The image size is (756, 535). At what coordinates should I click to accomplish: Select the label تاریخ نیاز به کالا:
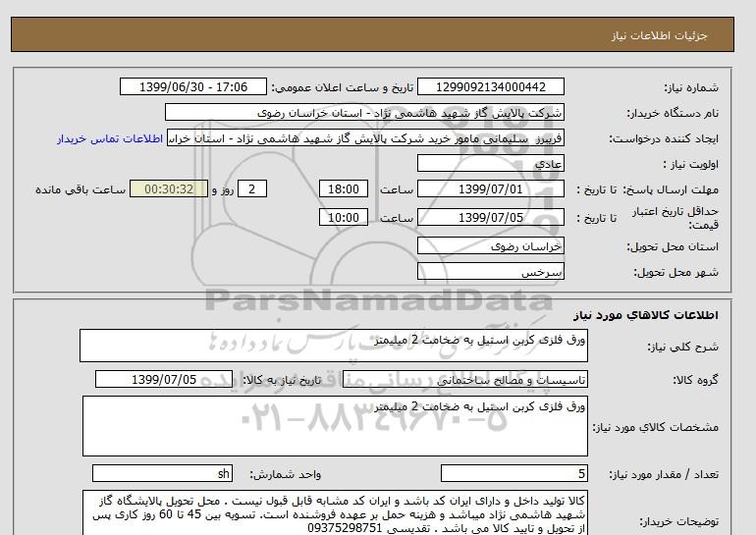coord(282,380)
